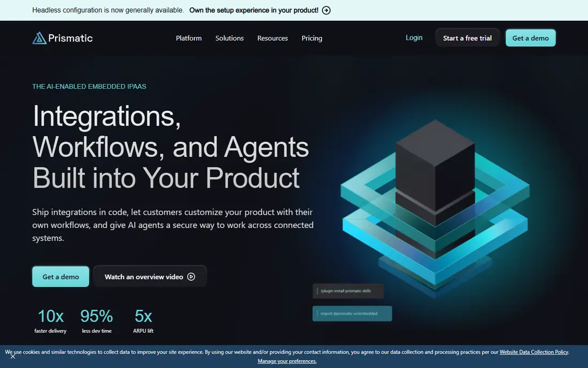Go to the Pricing page
Screen dimensions: 588x368
pos(312,39)
